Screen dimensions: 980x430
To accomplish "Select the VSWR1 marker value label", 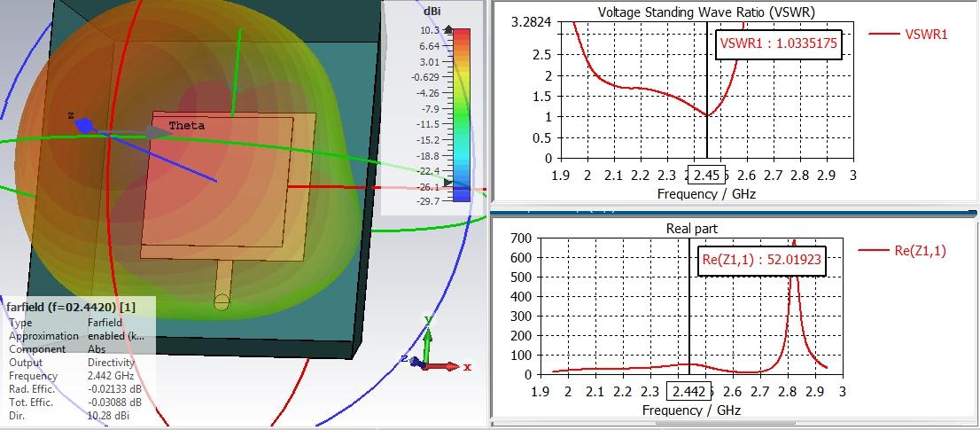I will pyautogui.click(x=778, y=42).
